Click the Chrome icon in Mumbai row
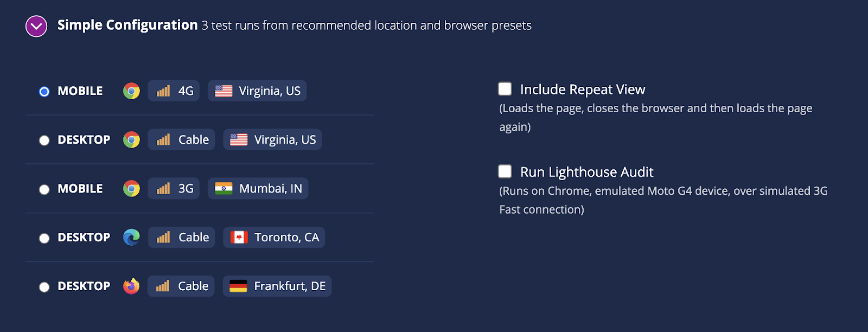The width and height of the screenshot is (868, 332). [131, 189]
